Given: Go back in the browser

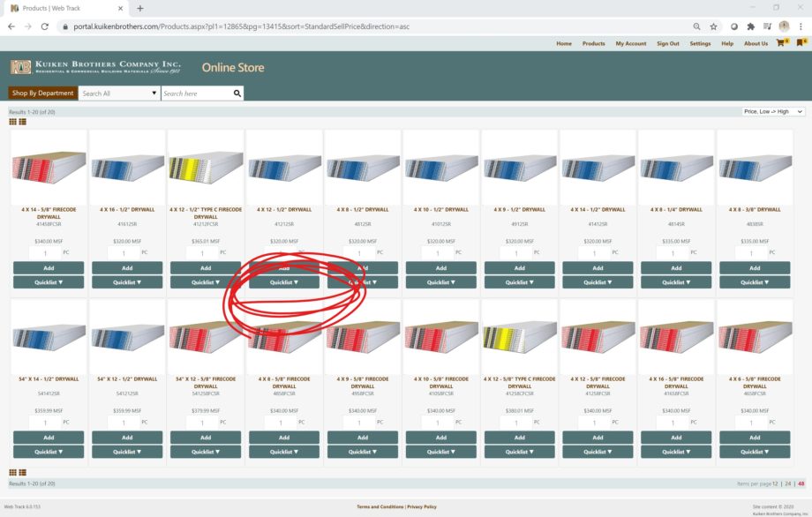Looking at the screenshot, I should [x=11, y=26].
